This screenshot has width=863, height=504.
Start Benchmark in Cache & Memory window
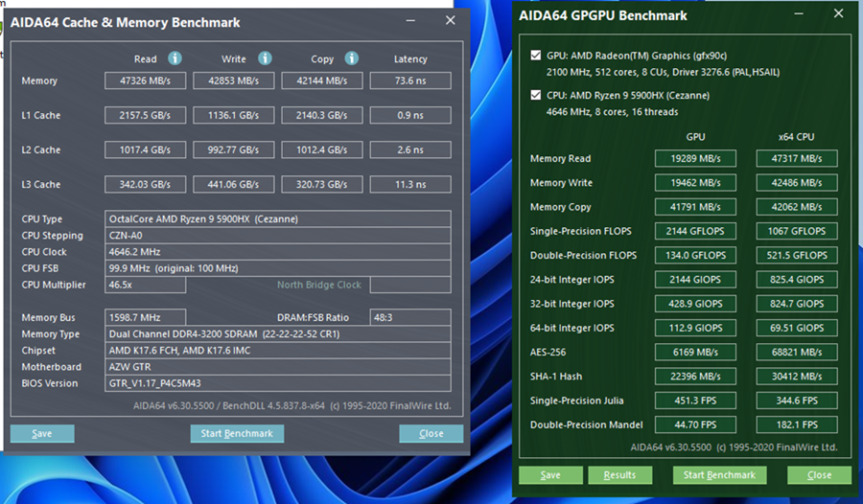[237, 433]
